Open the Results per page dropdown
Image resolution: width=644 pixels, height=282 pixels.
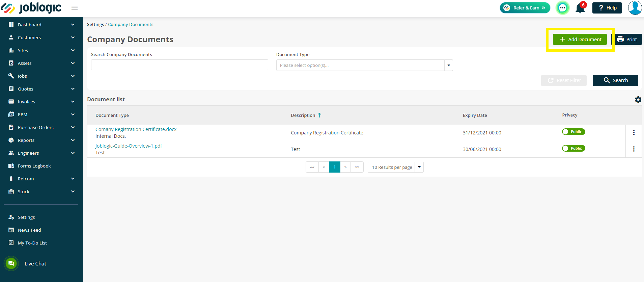click(396, 167)
